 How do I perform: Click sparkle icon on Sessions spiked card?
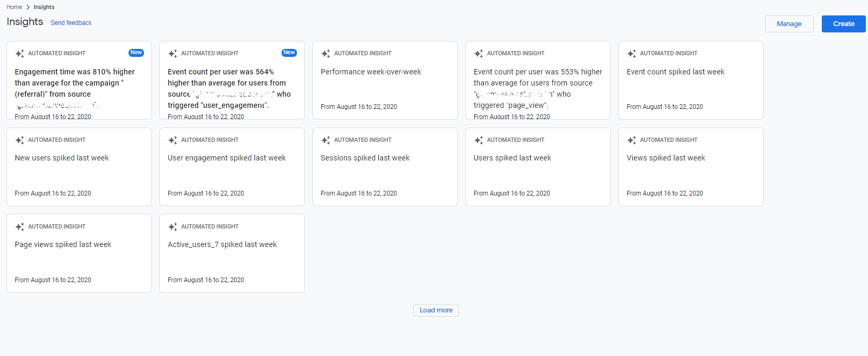(x=326, y=140)
